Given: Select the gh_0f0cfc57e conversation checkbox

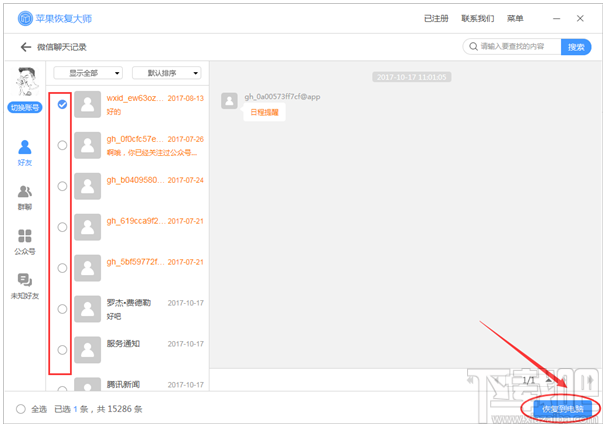Looking at the screenshot, I should pos(62,145).
